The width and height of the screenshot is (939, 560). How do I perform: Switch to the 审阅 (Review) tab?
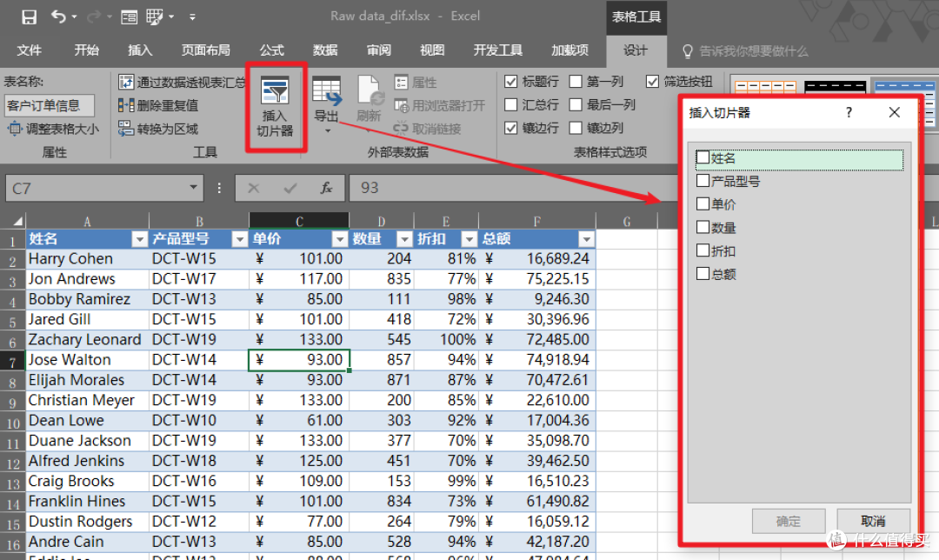(x=378, y=50)
